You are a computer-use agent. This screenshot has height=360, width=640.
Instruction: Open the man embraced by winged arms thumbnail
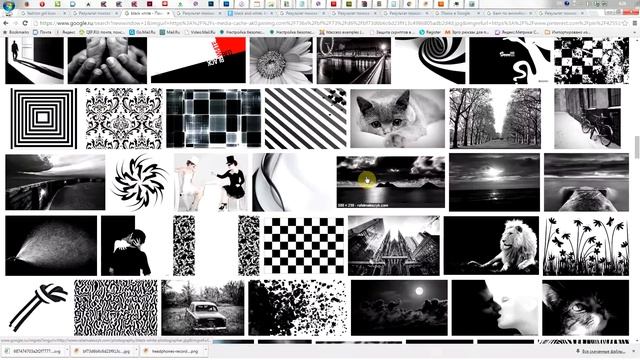pos(135,246)
